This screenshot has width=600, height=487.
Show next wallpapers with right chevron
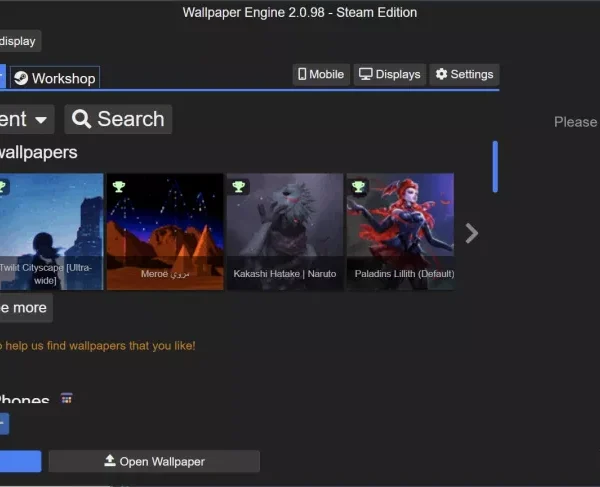click(x=472, y=233)
